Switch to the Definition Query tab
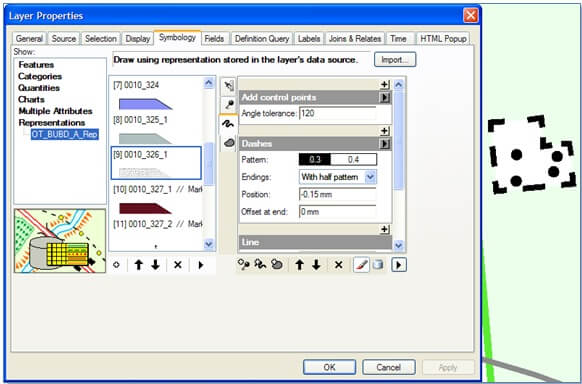Viewport: 582px width, 384px height. 262,39
